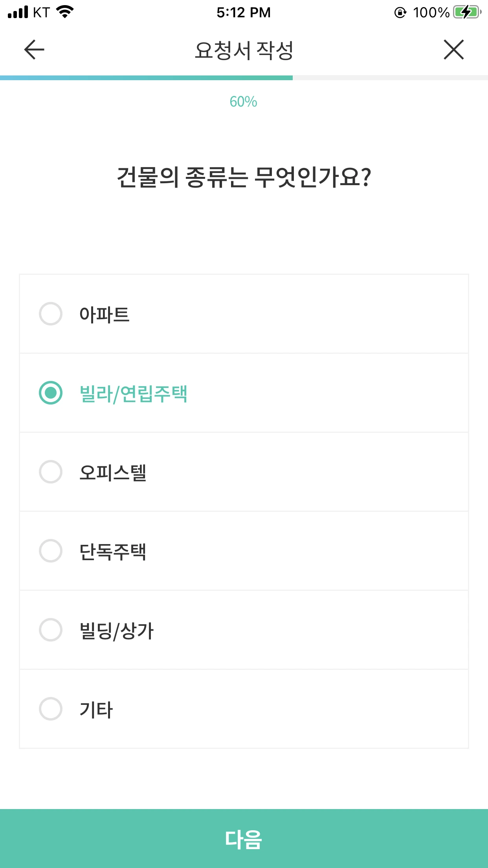Tap the rotation lock status icon
Screen dimensions: 488x868
pos(400,13)
